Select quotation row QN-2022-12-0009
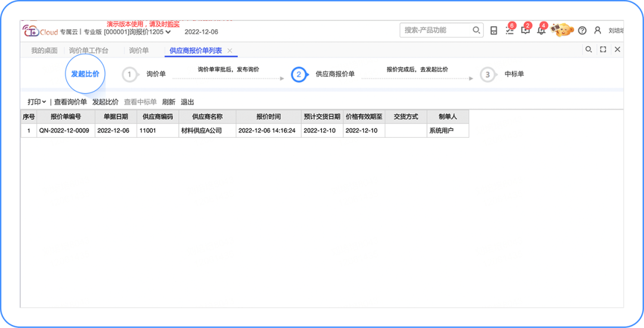The width and height of the screenshot is (644, 328). (x=65, y=130)
